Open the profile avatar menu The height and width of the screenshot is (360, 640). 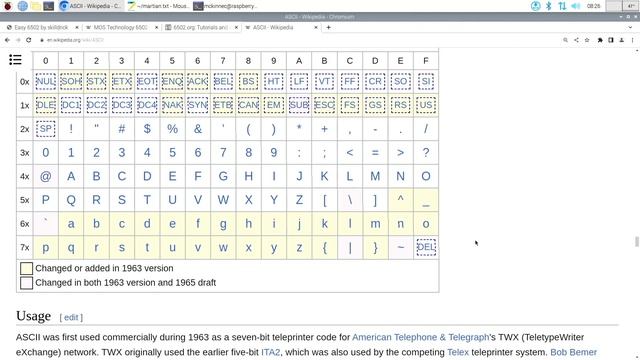coord(621,40)
